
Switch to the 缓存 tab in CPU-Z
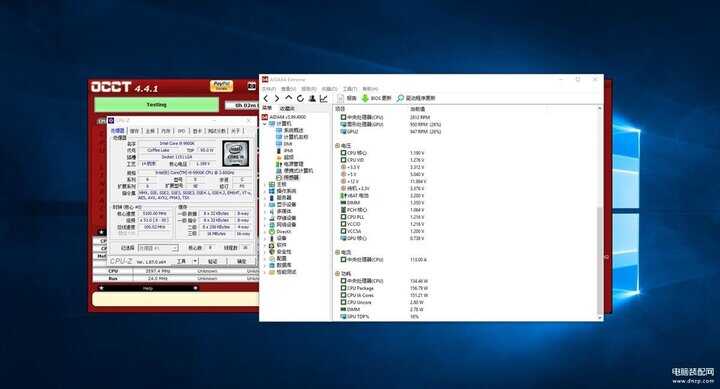point(134,131)
